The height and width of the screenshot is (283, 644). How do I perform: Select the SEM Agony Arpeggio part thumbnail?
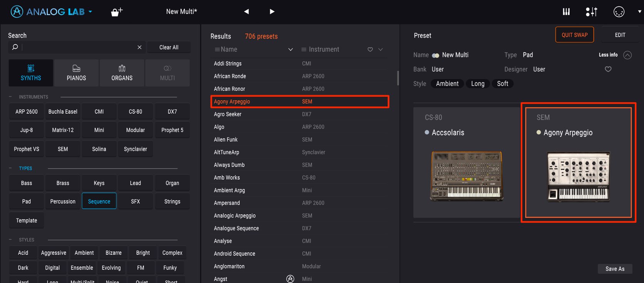point(578,162)
